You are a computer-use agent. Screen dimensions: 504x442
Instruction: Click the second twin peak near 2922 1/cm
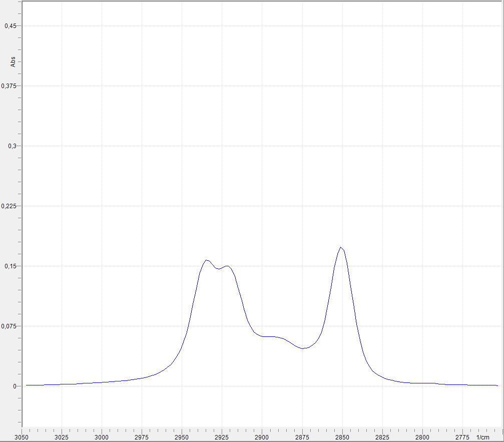coord(227,266)
